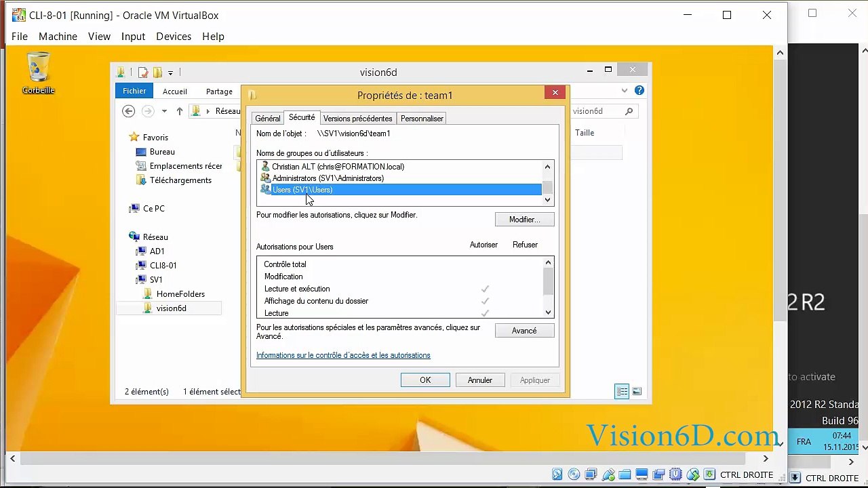Click the VirtualBox window title icon
This screenshot has width=868, height=488.
(x=19, y=15)
